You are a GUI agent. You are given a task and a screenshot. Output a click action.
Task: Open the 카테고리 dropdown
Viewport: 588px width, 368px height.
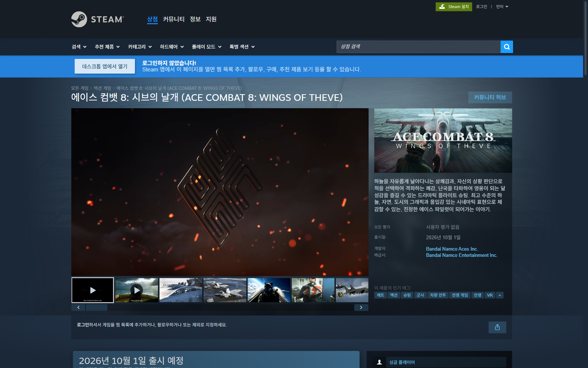point(140,47)
